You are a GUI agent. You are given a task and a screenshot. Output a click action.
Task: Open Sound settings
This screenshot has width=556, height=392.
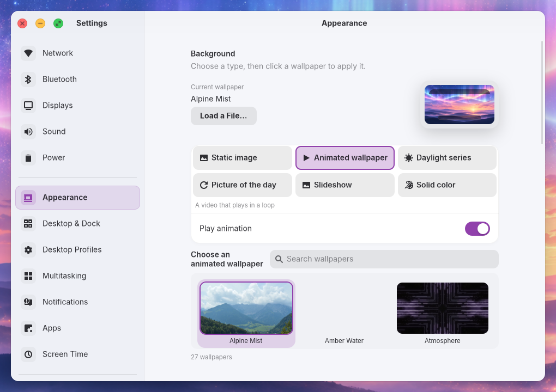coord(77,132)
